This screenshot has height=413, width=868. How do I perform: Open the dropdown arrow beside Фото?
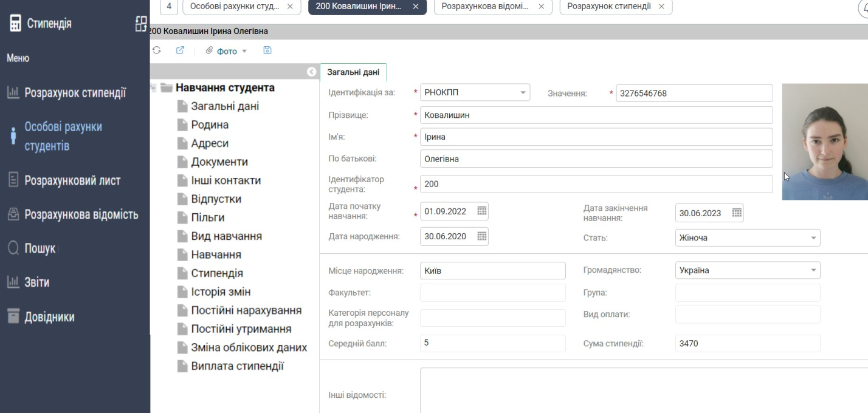pos(244,50)
